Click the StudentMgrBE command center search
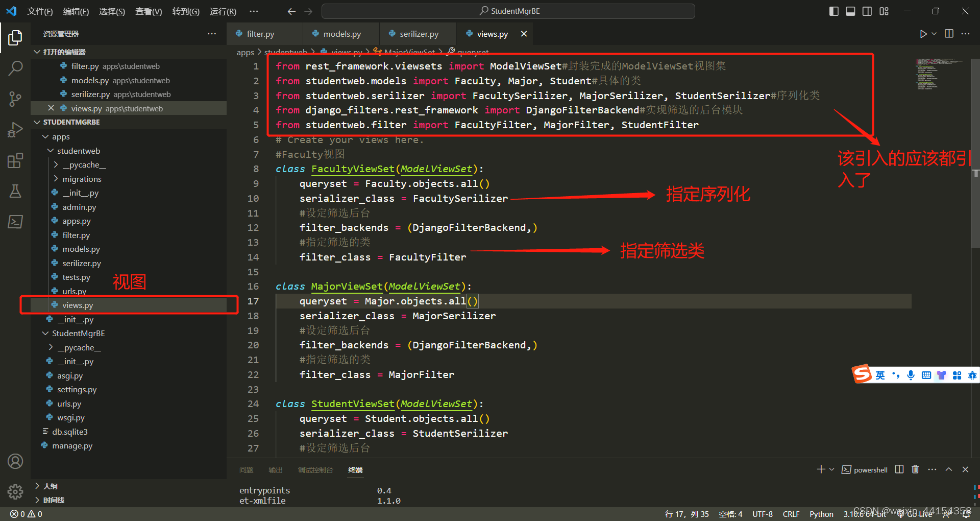The width and height of the screenshot is (980, 521). pos(508,11)
